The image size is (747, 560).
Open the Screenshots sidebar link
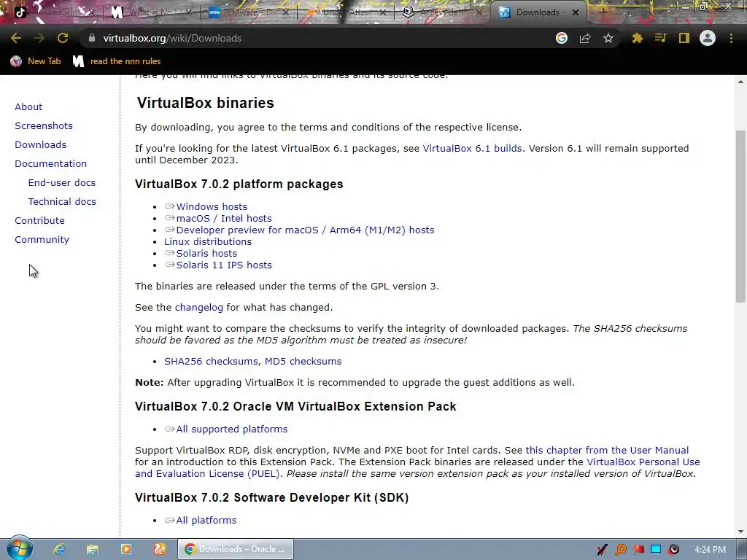(44, 125)
